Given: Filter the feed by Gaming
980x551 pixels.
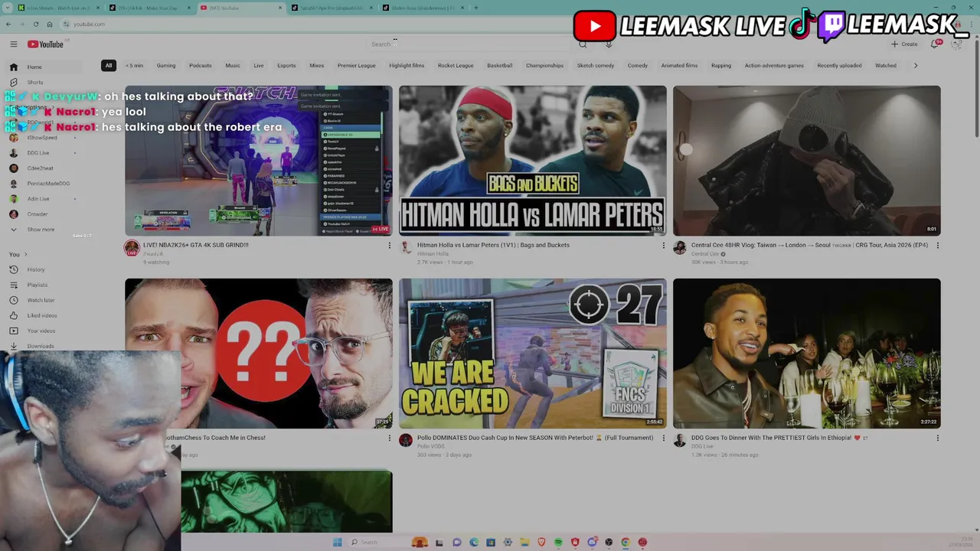Looking at the screenshot, I should pos(166,66).
